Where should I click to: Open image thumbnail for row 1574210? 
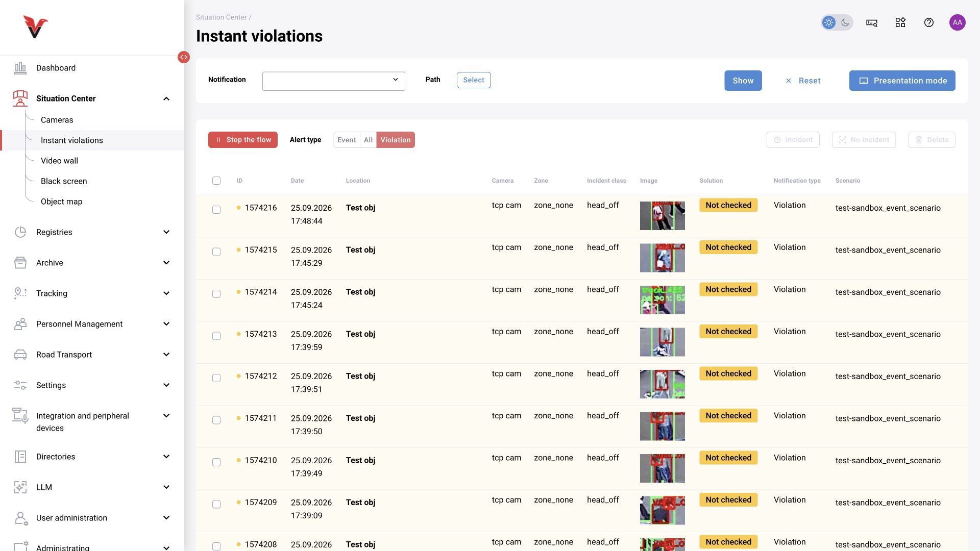coord(663,468)
